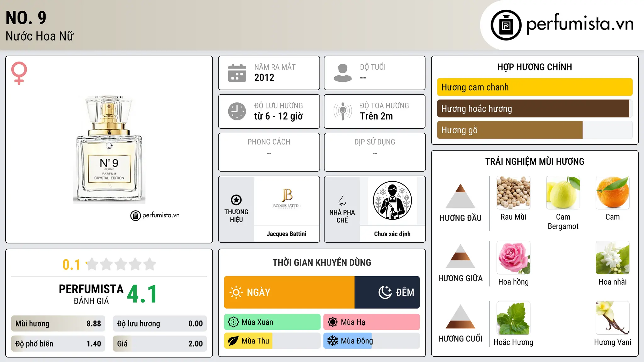Viewport: 644px width, 362px height.
Task: Click the green Perfumista rating 4.1
Action: tap(142, 294)
